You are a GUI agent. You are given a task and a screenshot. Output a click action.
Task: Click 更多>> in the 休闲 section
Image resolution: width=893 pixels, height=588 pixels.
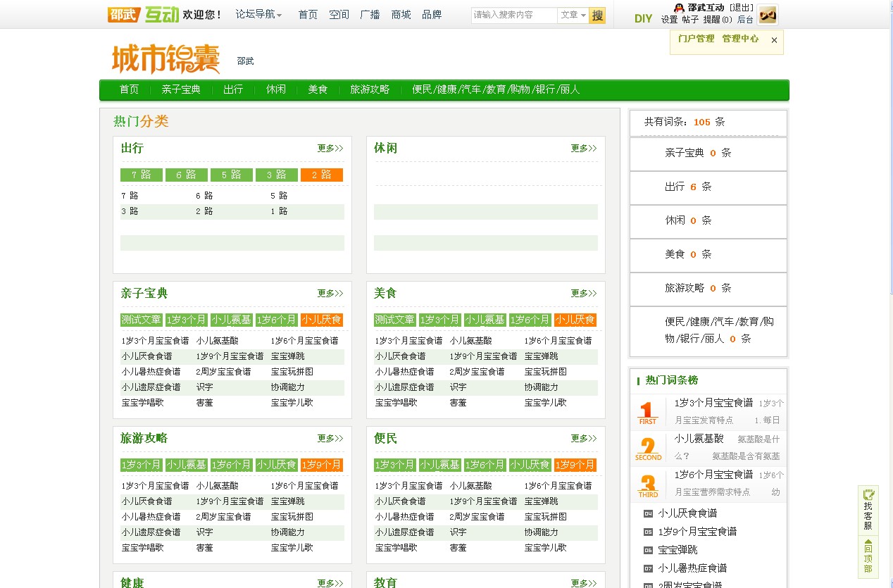point(584,149)
